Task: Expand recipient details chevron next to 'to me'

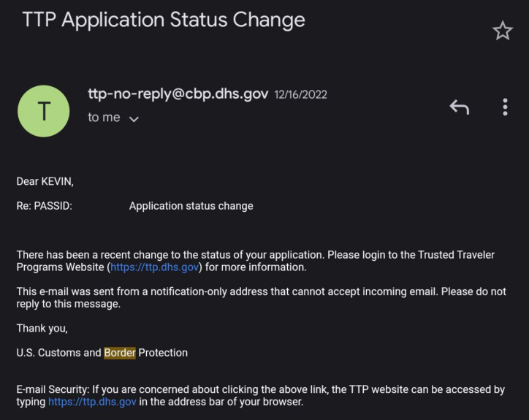Action: [x=134, y=118]
